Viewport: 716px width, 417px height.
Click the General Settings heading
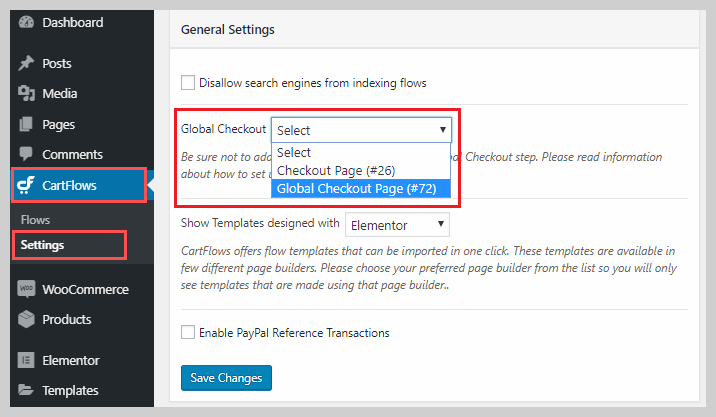227,30
